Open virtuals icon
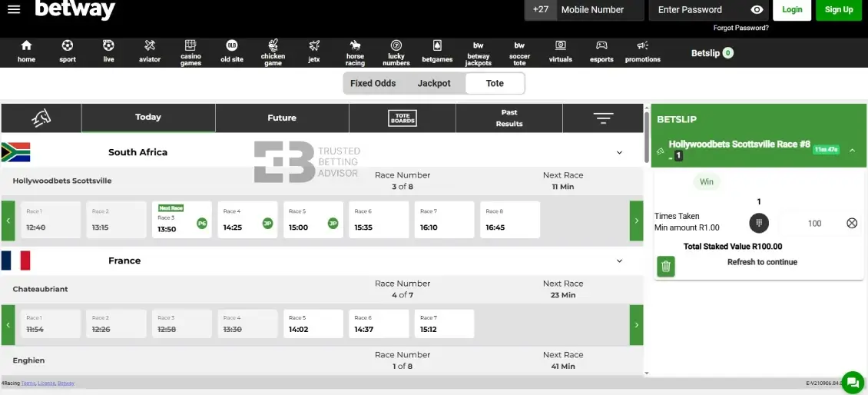The image size is (868, 395). tap(560, 45)
